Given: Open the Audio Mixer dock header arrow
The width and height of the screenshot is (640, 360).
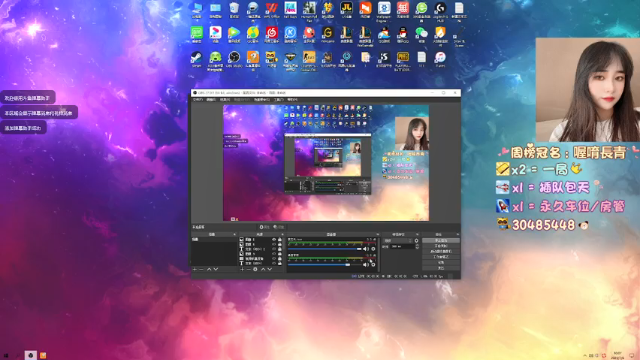Looking at the screenshot, I should point(378,234).
